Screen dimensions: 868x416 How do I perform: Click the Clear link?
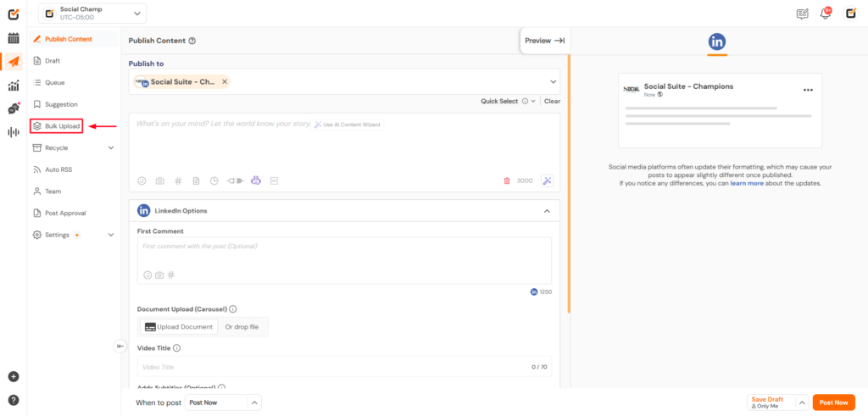552,101
